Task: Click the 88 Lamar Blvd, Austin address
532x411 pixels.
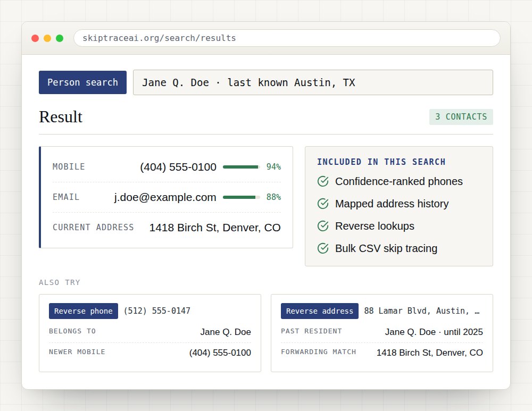Action: 422,311
